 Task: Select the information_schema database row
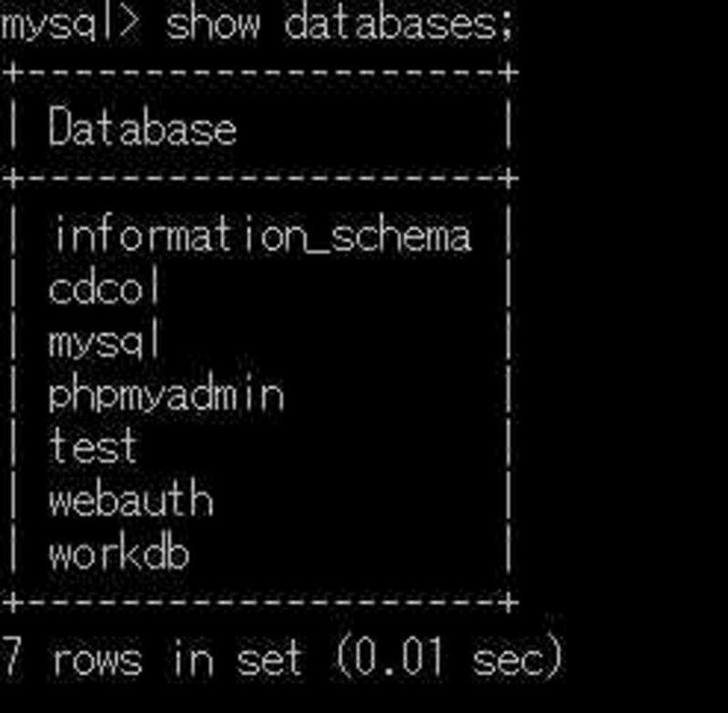(x=261, y=236)
